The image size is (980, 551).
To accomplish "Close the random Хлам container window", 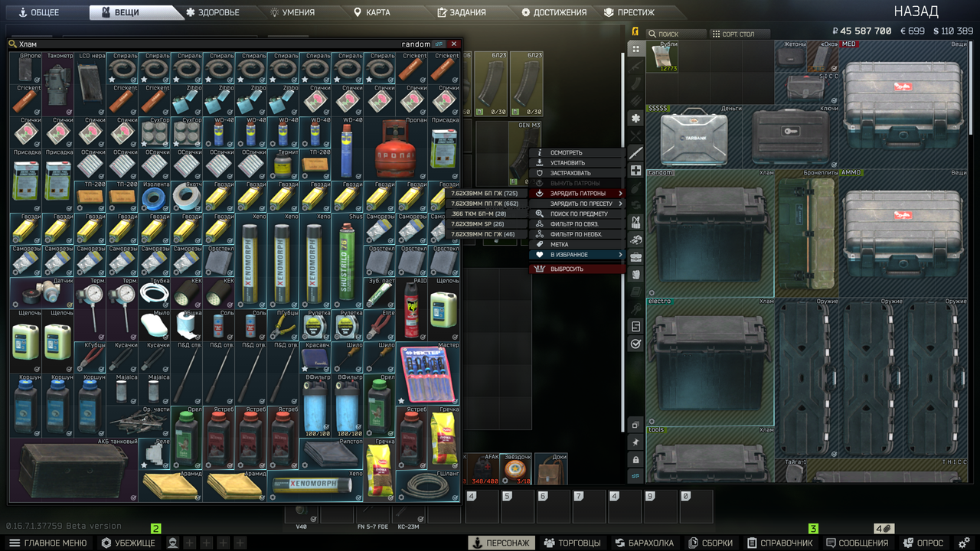I will 454,44.
